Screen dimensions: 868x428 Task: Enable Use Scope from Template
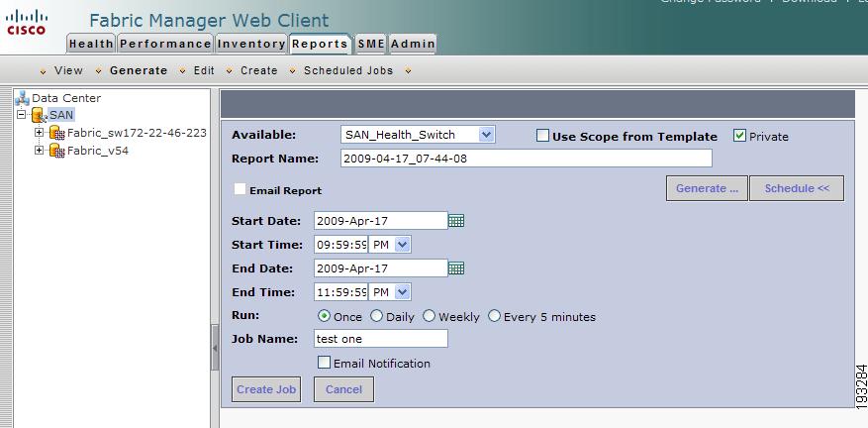[543, 136]
